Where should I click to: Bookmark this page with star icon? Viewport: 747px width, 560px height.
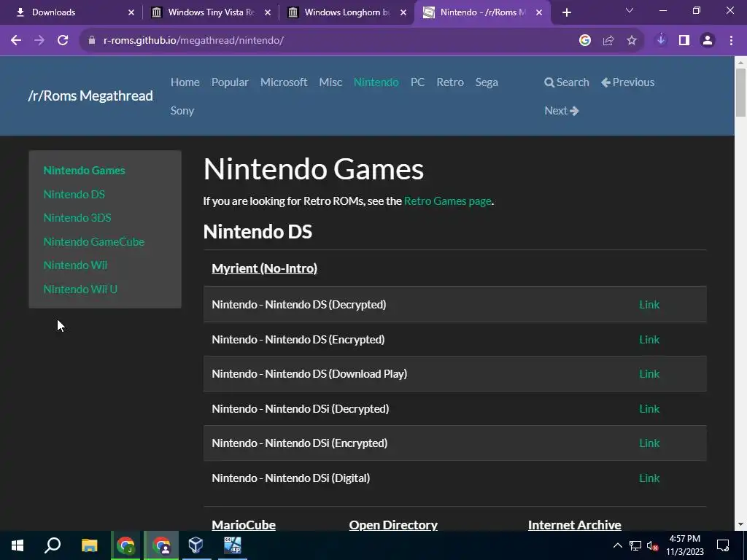click(x=632, y=41)
